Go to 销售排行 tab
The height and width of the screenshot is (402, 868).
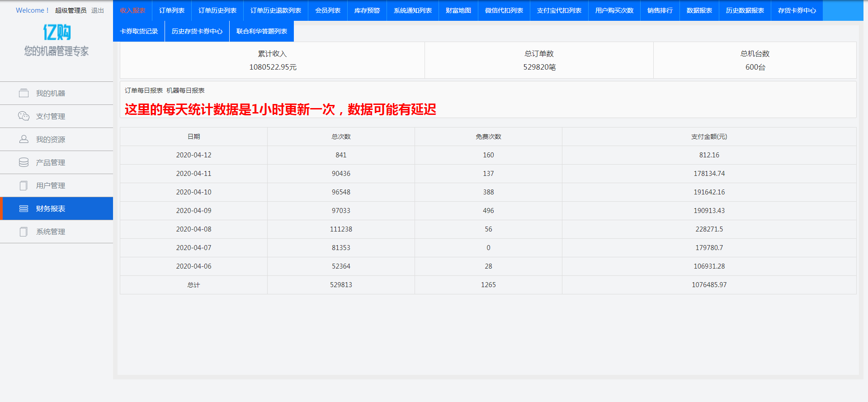(x=660, y=10)
